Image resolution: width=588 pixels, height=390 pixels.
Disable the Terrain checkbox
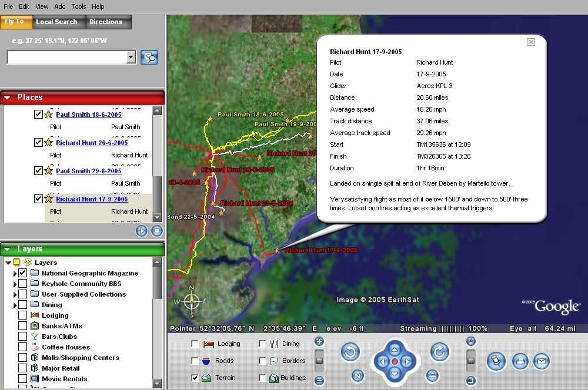[x=195, y=378]
